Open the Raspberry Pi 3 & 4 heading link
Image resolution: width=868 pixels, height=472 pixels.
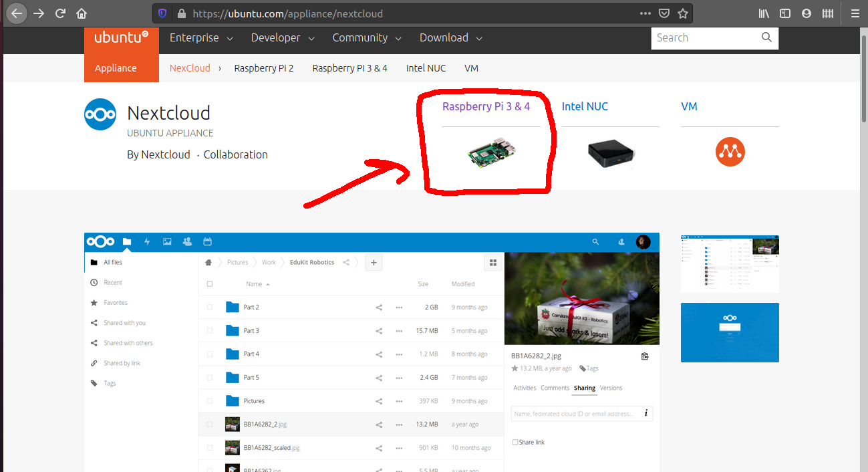(x=486, y=106)
